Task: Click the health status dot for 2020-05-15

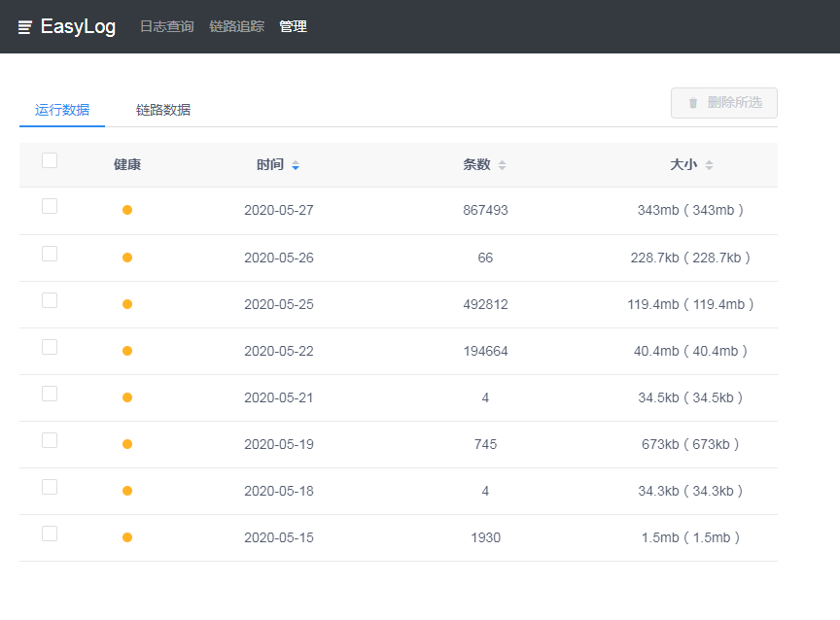Action: coord(127,537)
